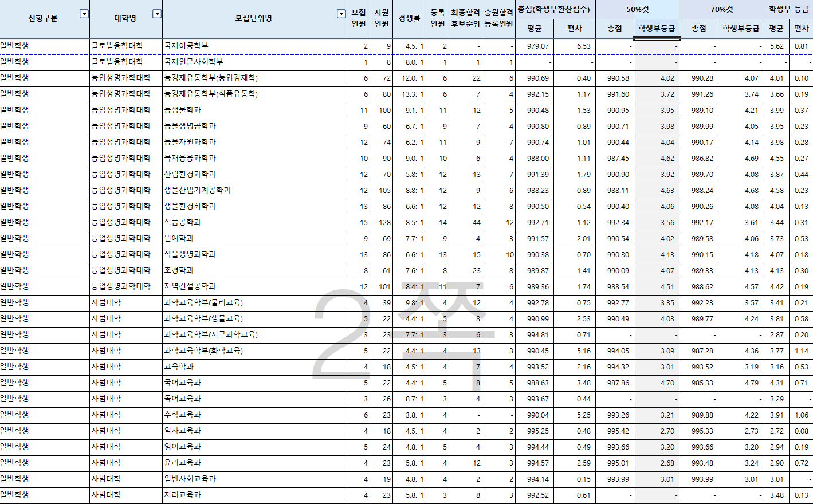The image size is (813, 504).
Task: Click the 생물환경화학과 cell
Action: coord(254,206)
